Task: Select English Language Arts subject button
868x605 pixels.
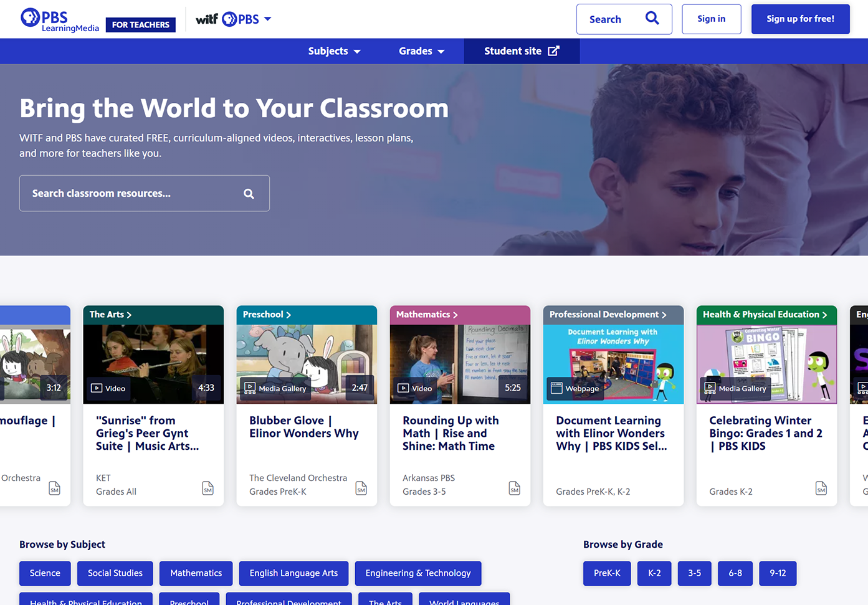Action: click(293, 573)
